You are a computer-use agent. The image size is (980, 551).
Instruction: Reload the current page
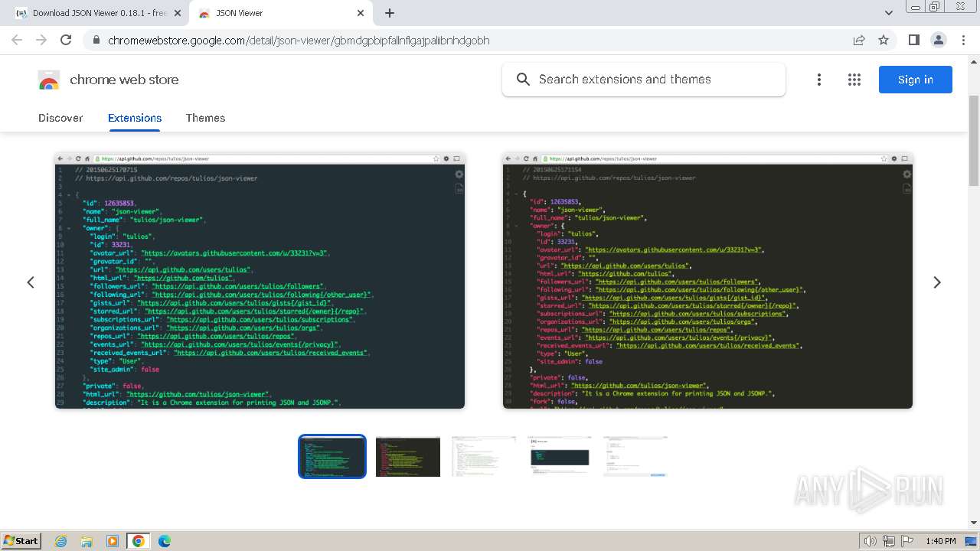click(x=66, y=40)
